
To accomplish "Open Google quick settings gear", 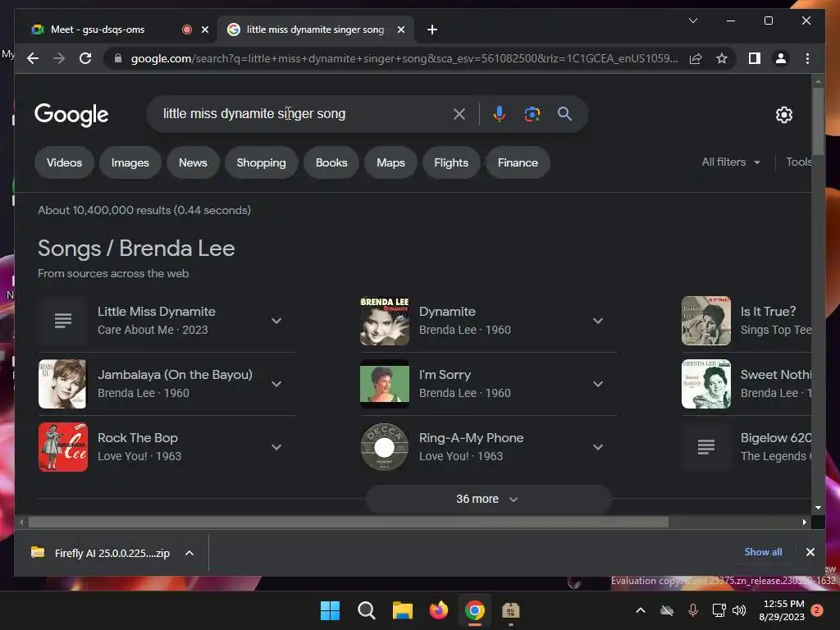I will [783, 115].
